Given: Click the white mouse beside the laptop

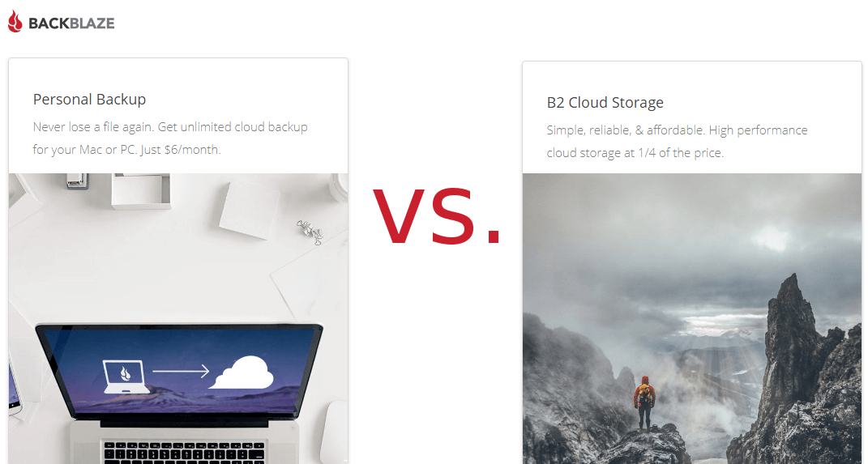Looking at the screenshot, I should pos(335,432).
